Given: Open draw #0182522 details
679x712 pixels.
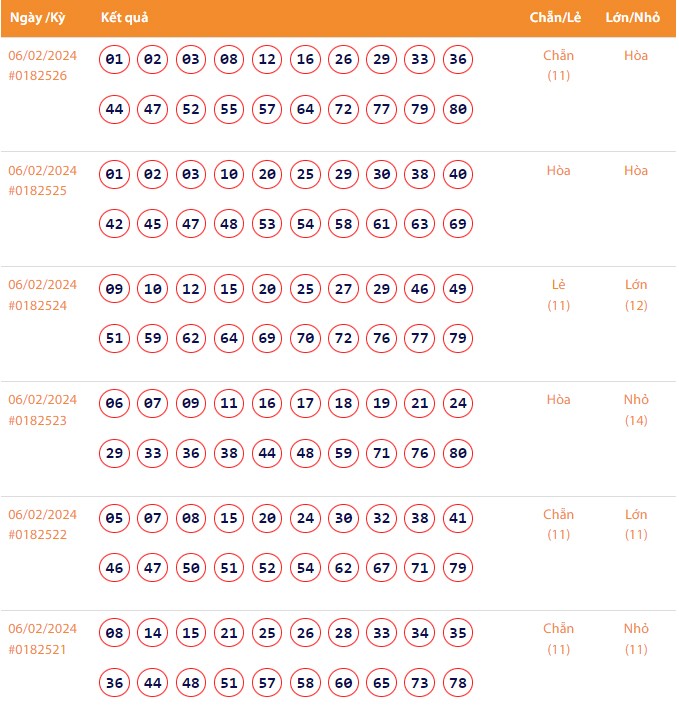Looking at the screenshot, I should pyautogui.click(x=38, y=534).
